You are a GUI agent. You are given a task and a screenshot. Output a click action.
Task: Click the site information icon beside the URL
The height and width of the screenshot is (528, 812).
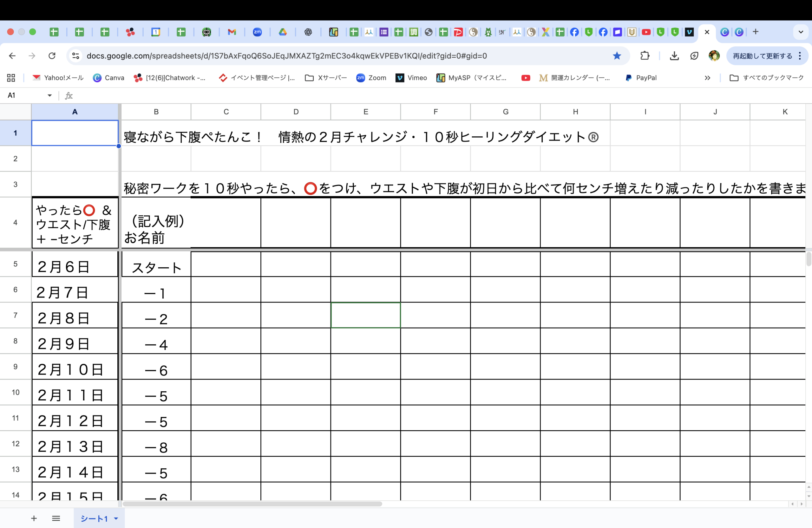(76, 55)
